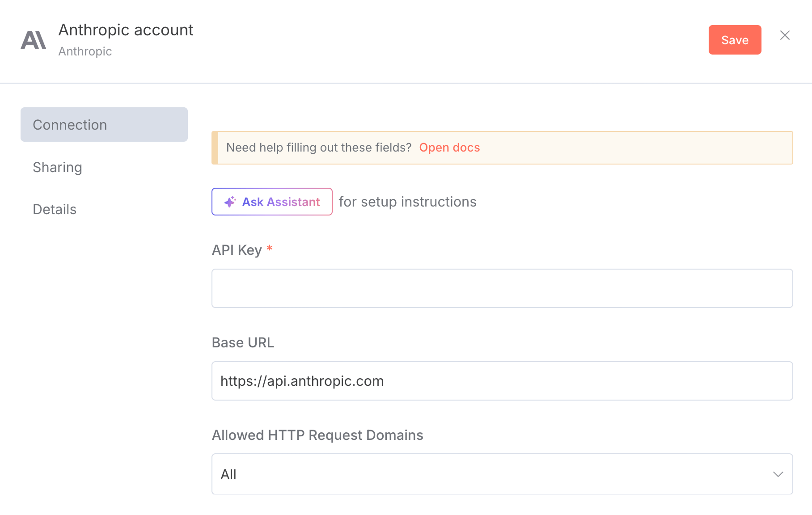Focus the API Key input field
The image size is (812, 515).
[502, 288]
